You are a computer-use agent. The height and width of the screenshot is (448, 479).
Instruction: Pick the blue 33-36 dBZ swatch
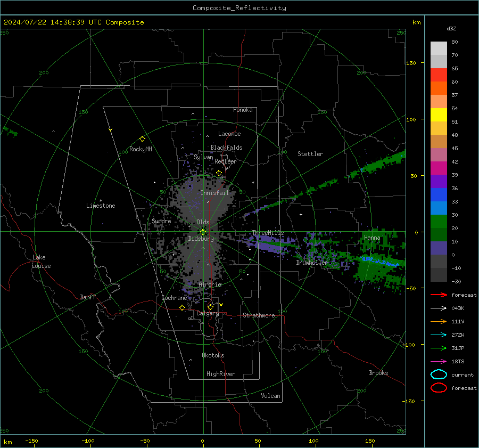[x=439, y=195]
